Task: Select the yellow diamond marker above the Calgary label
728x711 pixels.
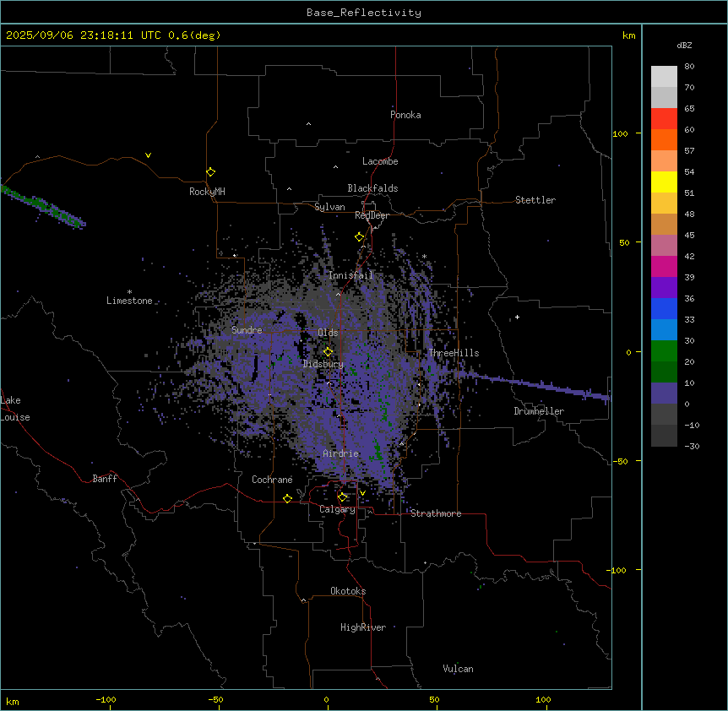Action: [x=342, y=497]
